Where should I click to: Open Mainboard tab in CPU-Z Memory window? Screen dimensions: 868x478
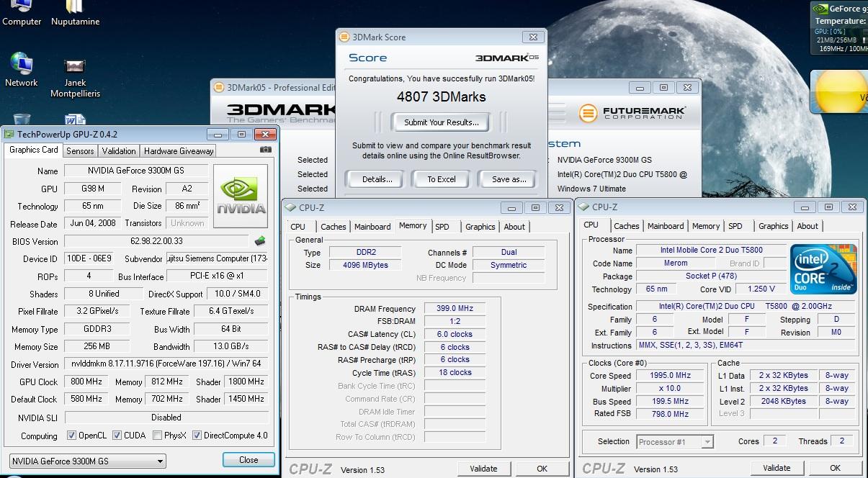point(372,227)
